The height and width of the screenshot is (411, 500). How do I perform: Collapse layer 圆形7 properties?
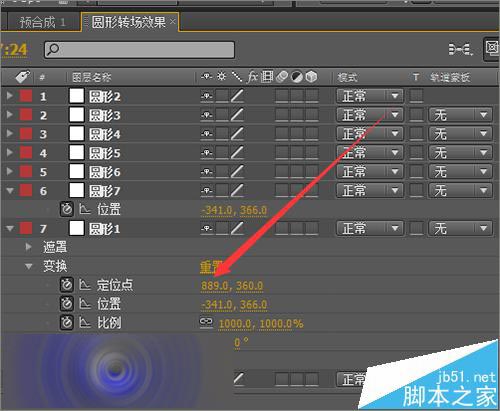tap(10, 191)
